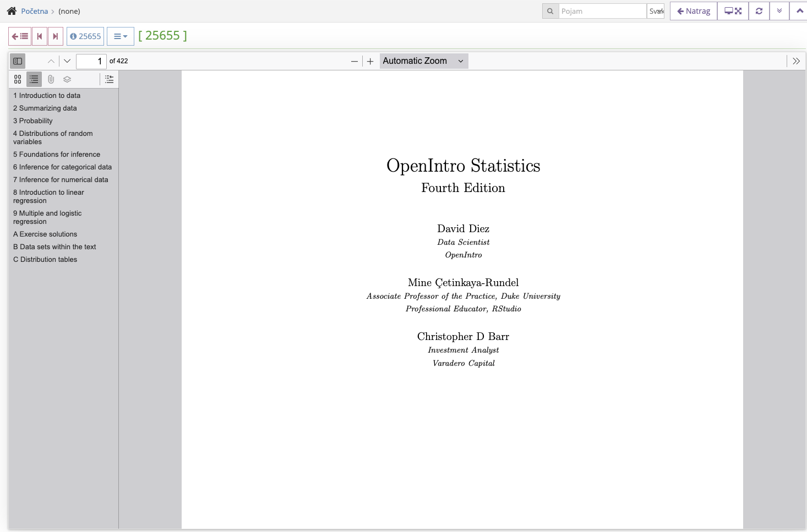The width and height of the screenshot is (807, 532).
Task: Open 4 Distributions of random variables
Action: [53, 138]
